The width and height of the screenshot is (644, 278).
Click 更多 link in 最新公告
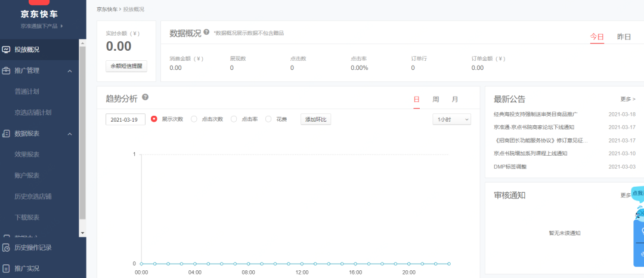(627, 99)
